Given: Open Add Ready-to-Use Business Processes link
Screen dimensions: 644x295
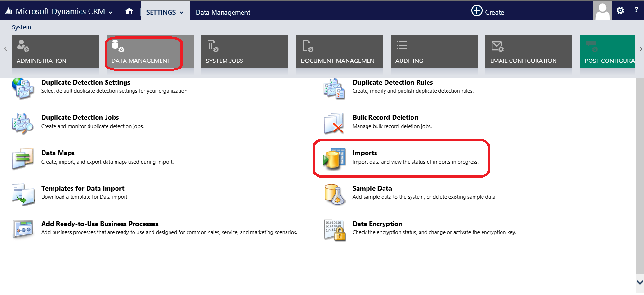Looking at the screenshot, I should click(x=100, y=224).
